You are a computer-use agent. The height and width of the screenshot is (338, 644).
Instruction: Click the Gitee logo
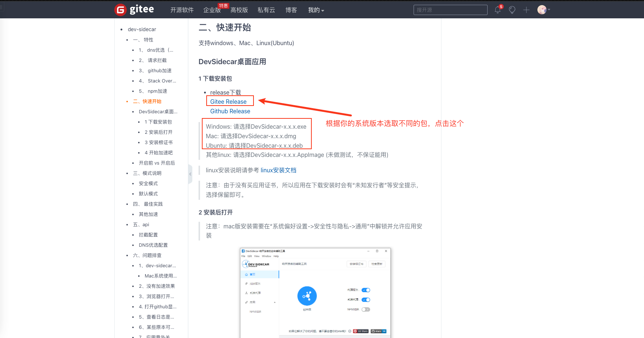pos(134,10)
